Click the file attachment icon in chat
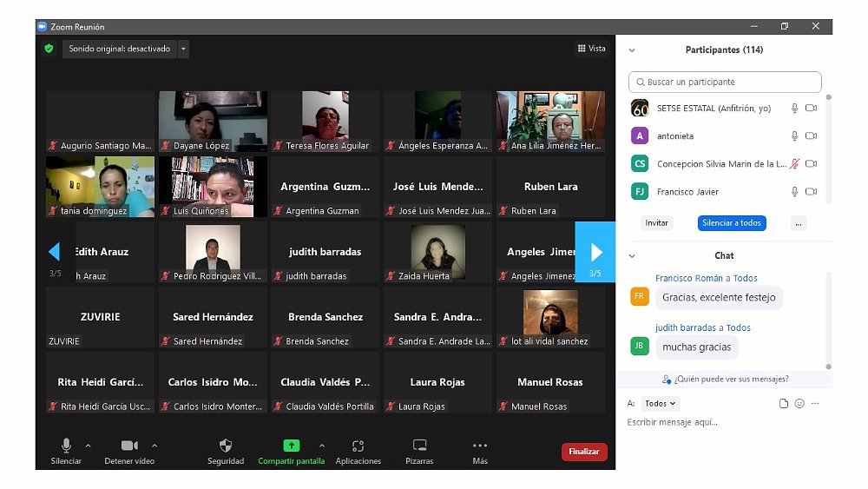This screenshot has height=489, width=868. coord(784,404)
